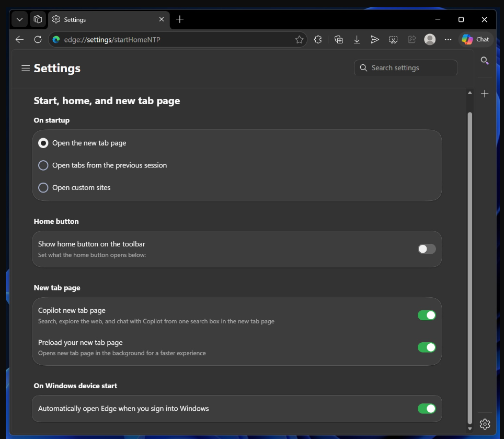Refresh the settings page
Image resolution: width=504 pixels, height=439 pixels.
point(38,39)
